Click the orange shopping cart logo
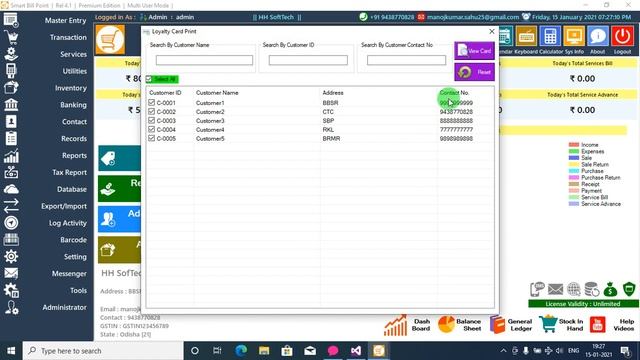The height and width of the screenshot is (360, 640). 110,40
